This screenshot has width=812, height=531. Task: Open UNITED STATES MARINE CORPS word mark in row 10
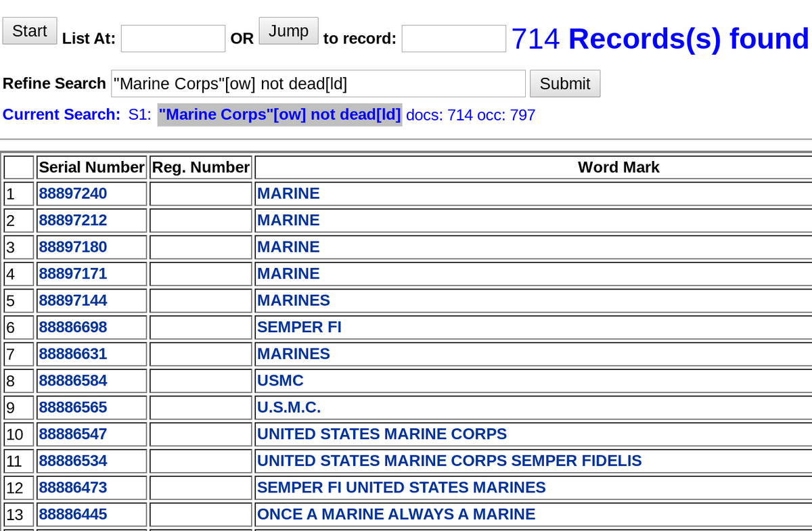[382, 434]
